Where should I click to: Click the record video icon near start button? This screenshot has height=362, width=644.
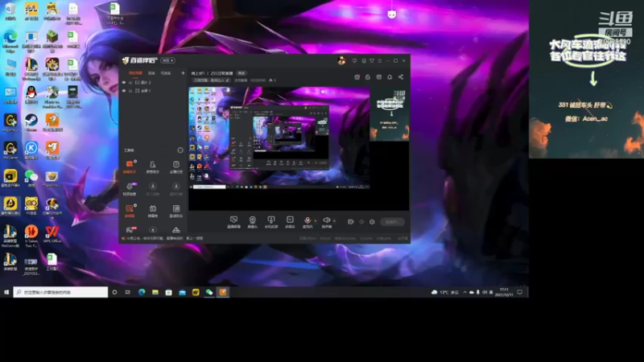tap(350, 222)
